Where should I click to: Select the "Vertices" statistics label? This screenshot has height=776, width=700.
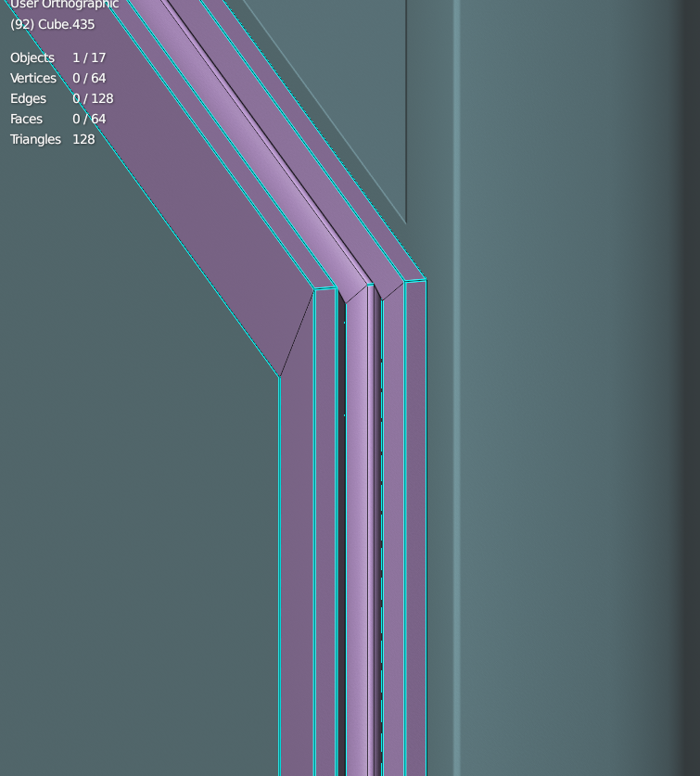[x=33, y=78]
